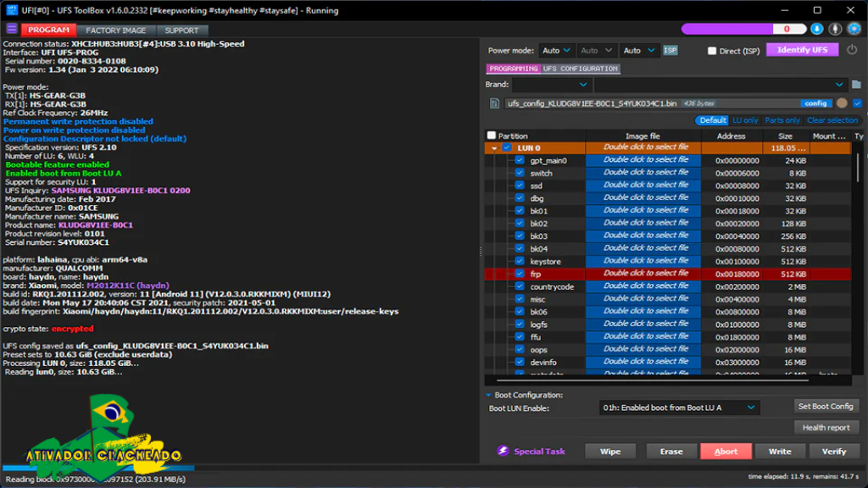Uncheck the keystore partition checkbox
This screenshot has width=868, height=488.
coord(520,261)
